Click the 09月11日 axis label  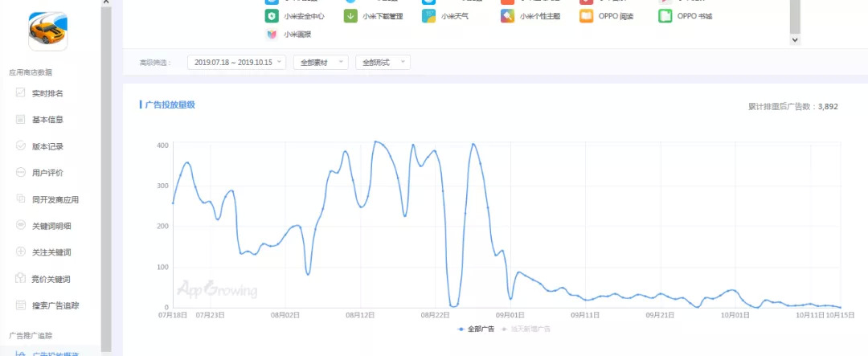(x=585, y=315)
